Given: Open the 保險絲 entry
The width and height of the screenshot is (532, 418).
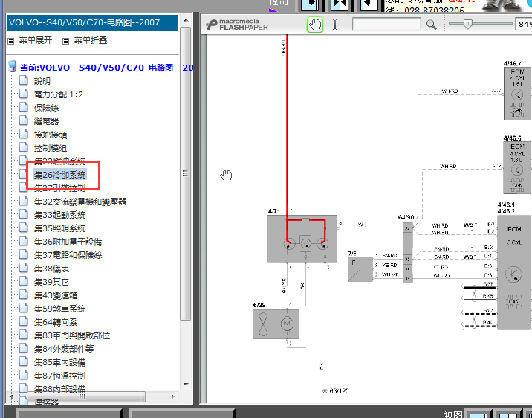Looking at the screenshot, I should click(x=47, y=108).
